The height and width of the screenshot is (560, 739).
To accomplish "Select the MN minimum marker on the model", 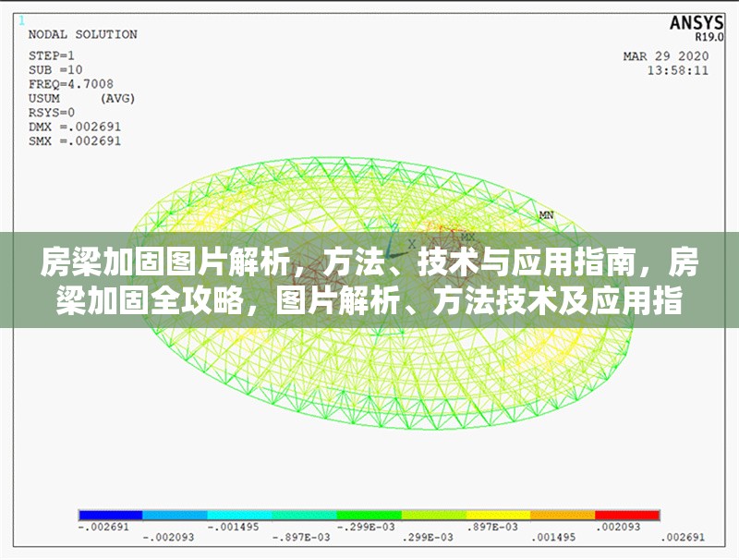I will [547, 213].
